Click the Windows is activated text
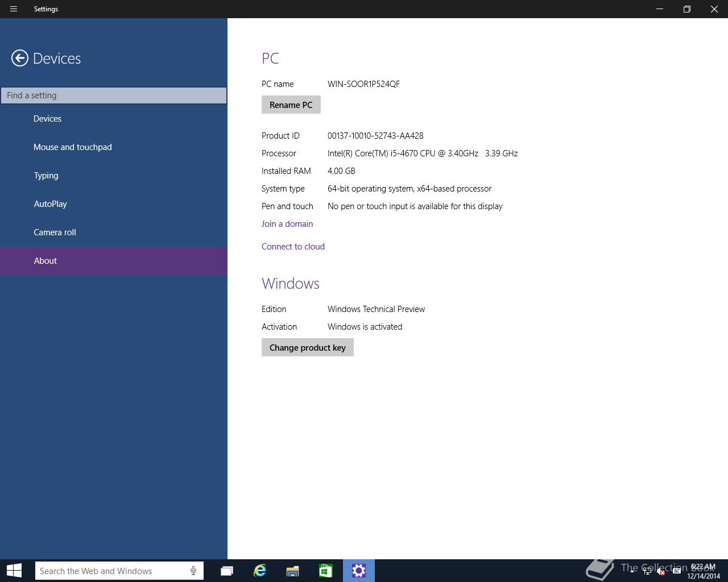This screenshot has height=582, width=728. (x=365, y=327)
